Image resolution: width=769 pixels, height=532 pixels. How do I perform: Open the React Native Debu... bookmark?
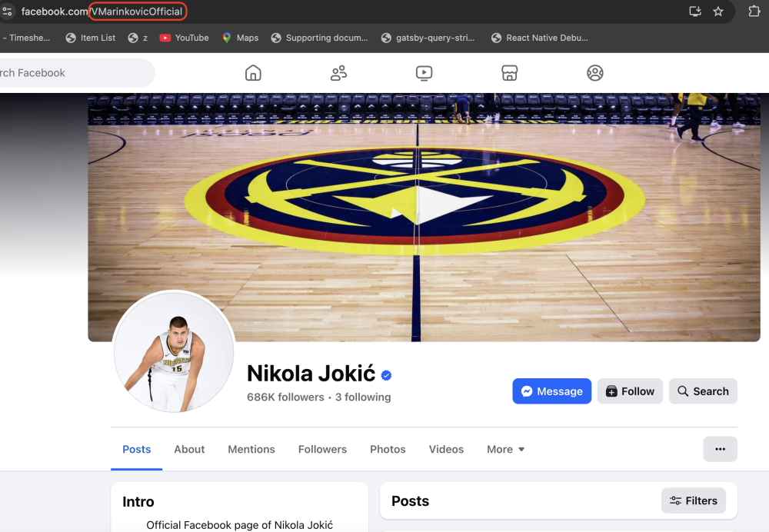540,38
